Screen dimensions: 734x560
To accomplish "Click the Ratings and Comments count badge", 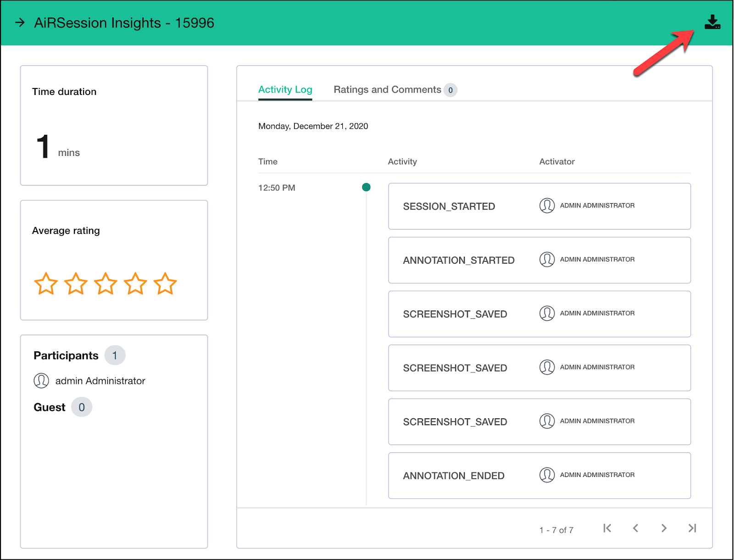I will pos(450,90).
